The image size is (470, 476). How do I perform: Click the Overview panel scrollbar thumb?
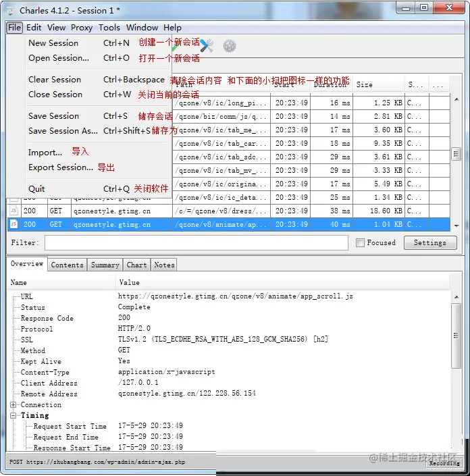tap(456, 336)
